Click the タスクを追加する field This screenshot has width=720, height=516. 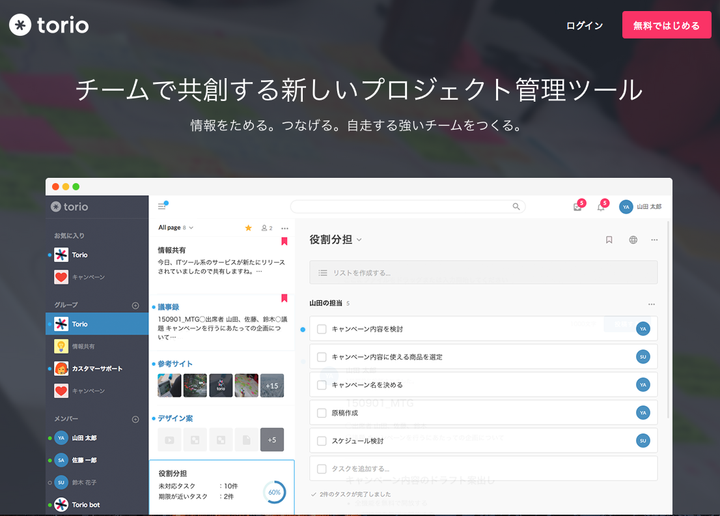click(484, 469)
